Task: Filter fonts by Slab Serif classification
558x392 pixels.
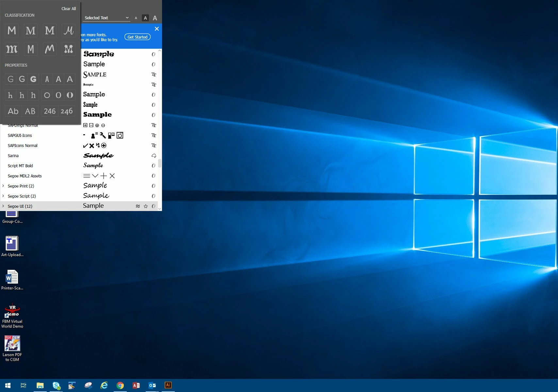Action: pos(50,30)
